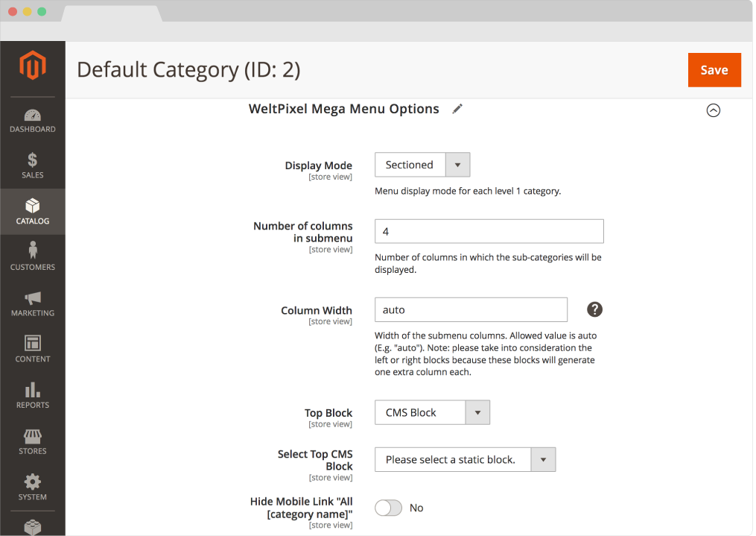Save the Default Category changes

(714, 69)
